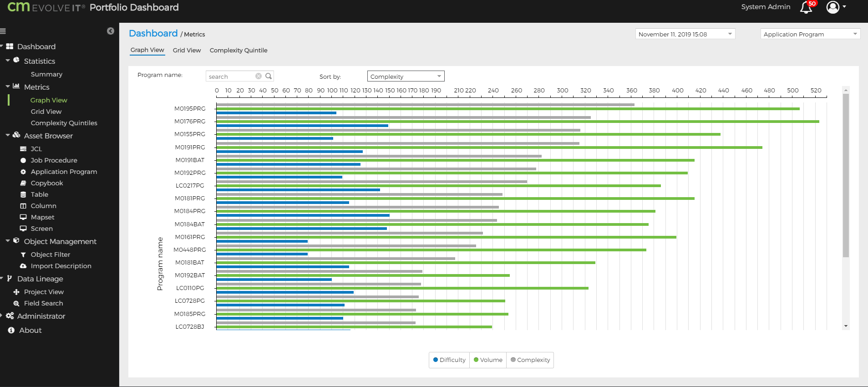Screen dimensions: 868x387
Task: Toggle the Complexity series in the legend
Action: 530,360
